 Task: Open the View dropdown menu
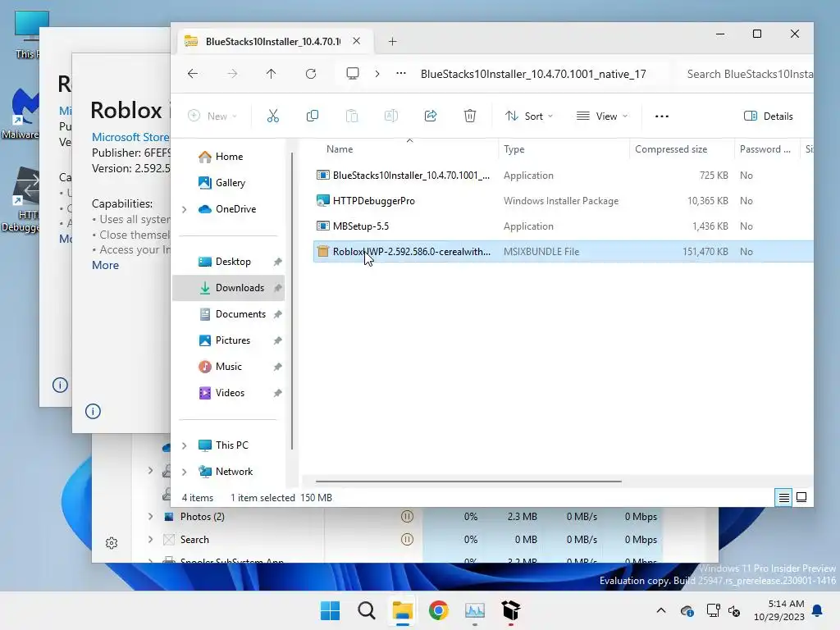tap(601, 116)
